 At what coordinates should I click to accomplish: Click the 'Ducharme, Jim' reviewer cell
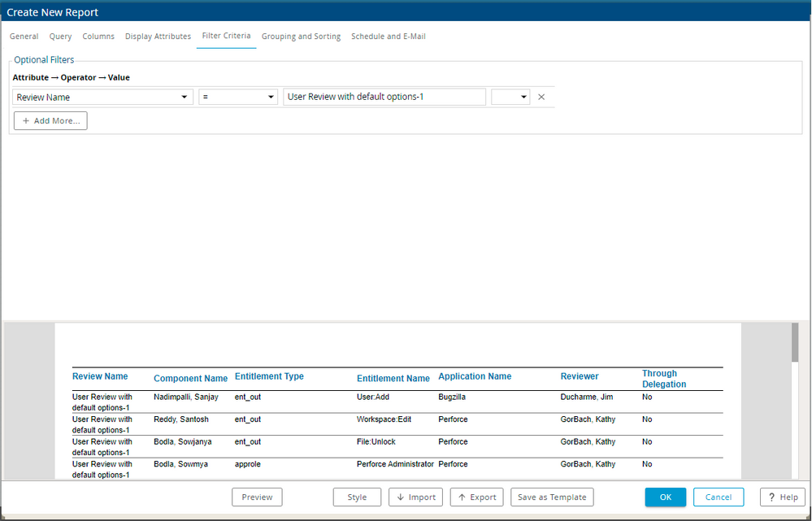click(587, 397)
